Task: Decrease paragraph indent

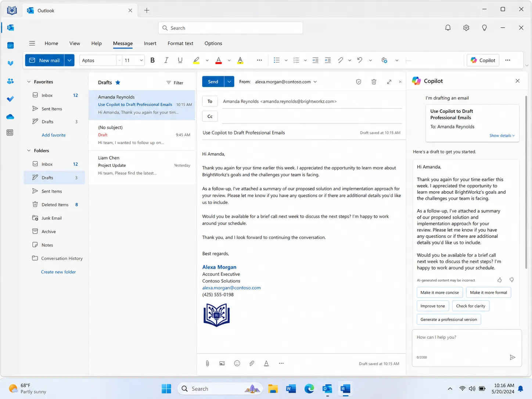Action: [x=315, y=60]
